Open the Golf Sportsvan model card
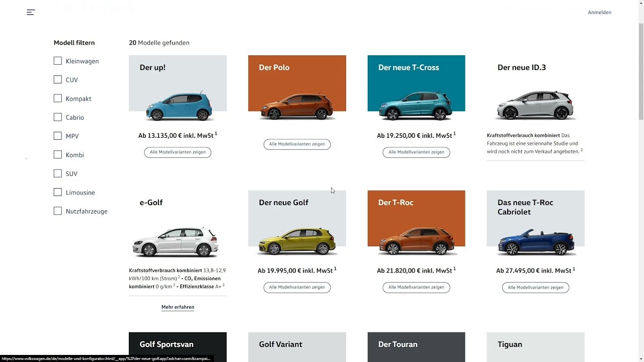Image resolution: width=644 pixels, height=362 pixels. [x=178, y=347]
